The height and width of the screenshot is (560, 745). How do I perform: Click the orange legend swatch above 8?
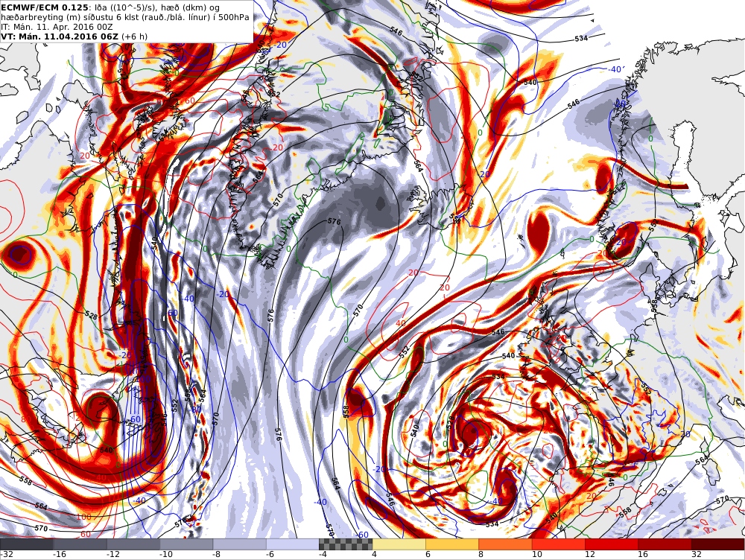[506, 544]
